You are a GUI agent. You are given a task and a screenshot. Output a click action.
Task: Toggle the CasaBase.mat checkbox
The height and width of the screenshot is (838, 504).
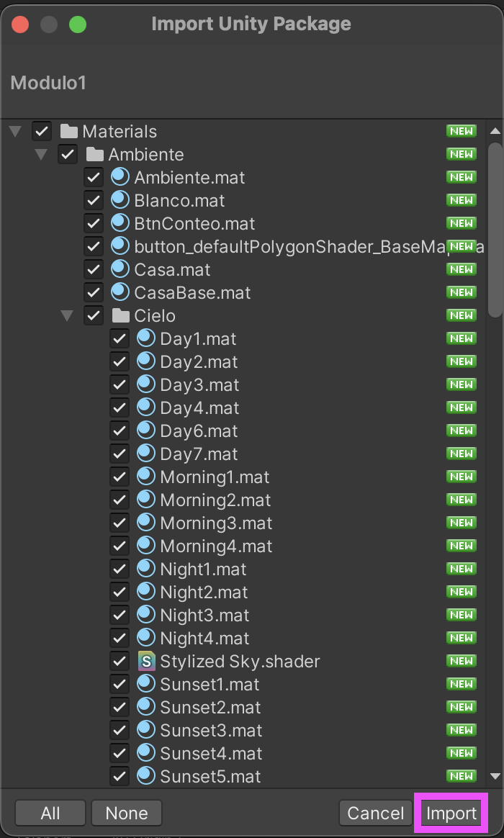pyautogui.click(x=94, y=292)
